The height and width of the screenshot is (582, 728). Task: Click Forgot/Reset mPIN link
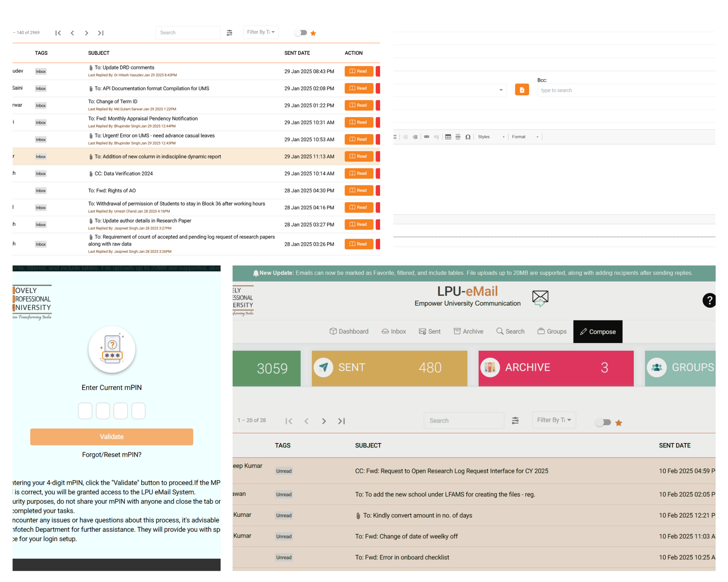pyautogui.click(x=112, y=455)
